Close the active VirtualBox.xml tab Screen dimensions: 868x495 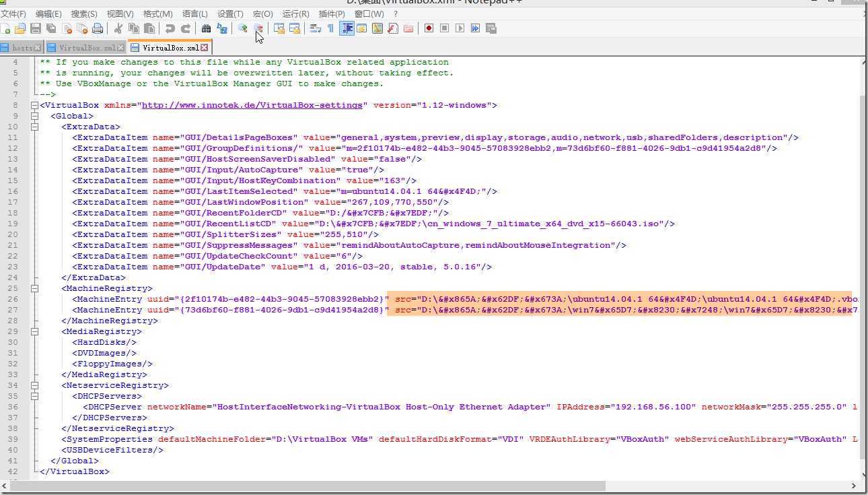tap(204, 48)
